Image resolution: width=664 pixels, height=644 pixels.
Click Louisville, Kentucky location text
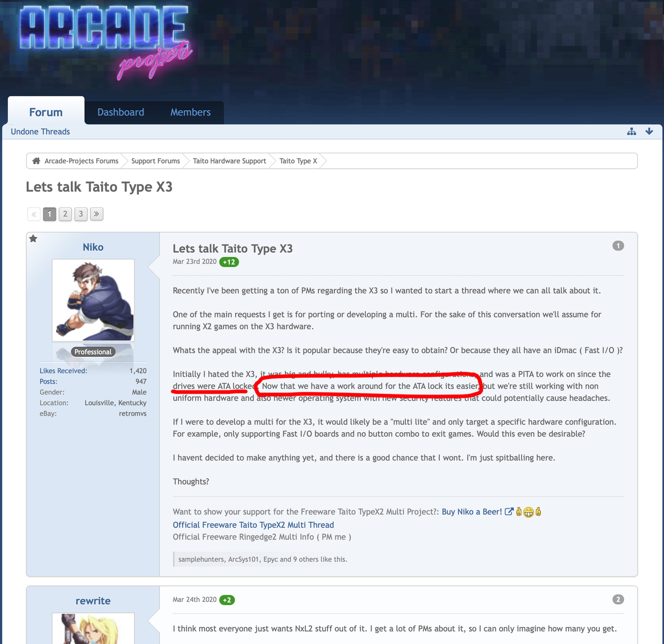click(x=116, y=403)
